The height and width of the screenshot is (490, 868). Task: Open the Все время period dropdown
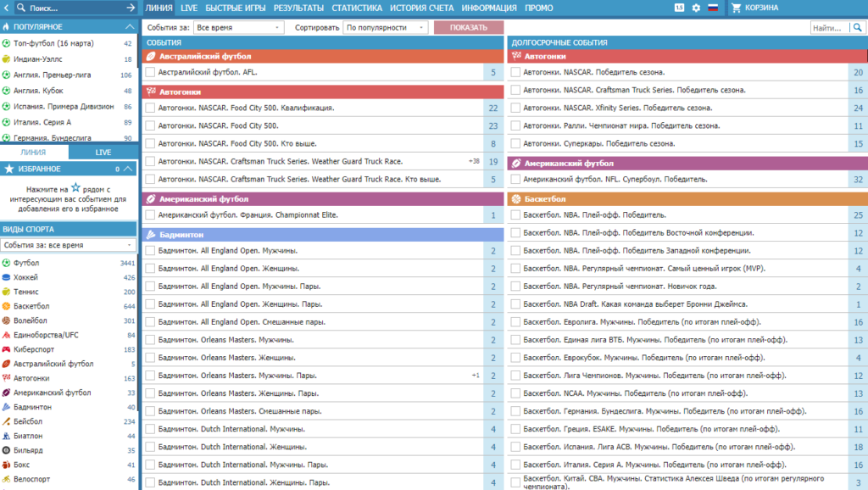point(238,27)
